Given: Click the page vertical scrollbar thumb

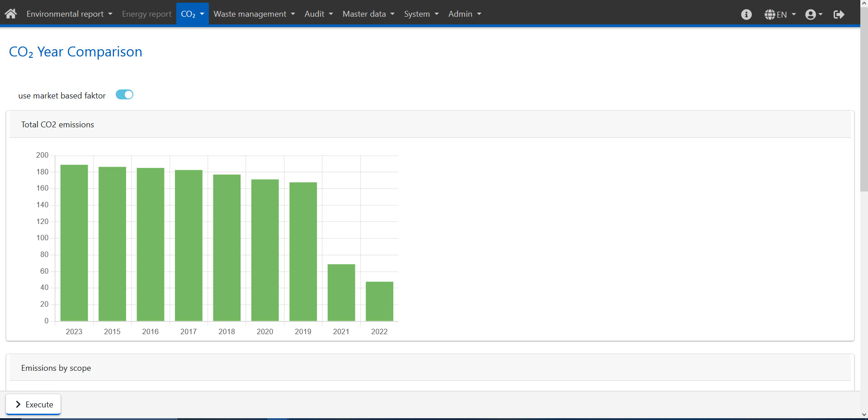Looking at the screenshot, I should pos(864,99).
